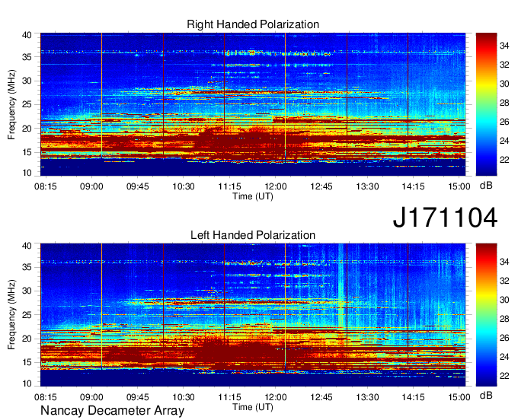Click the 15:00 time tick on the left-handed plot

[x=459, y=397]
